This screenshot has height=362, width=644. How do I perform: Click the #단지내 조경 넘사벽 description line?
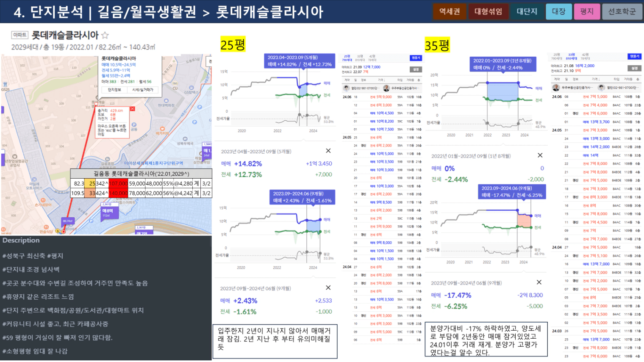click(x=31, y=269)
